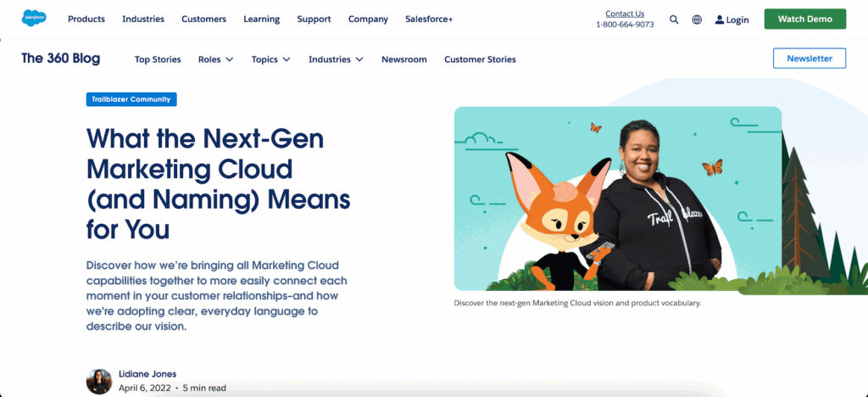Click the Login person icon
The width and height of the screenshot is (868, 397).
(719, 20)
